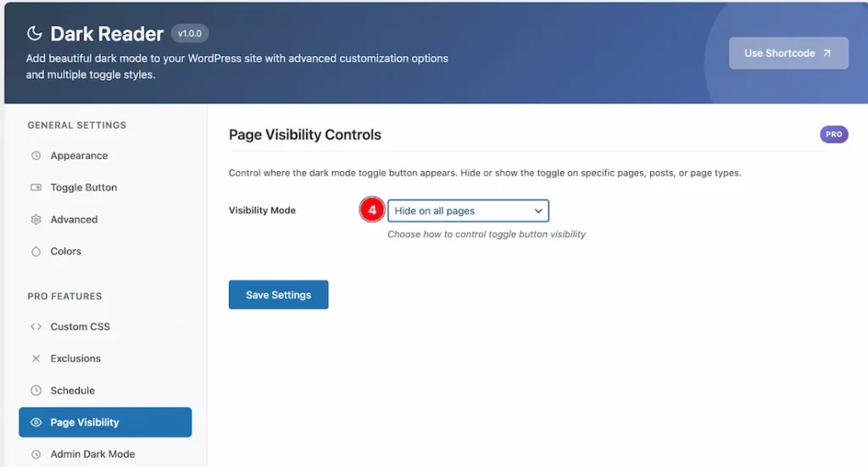Switch to the Schedule tab
This screenshot has width=868, height=467.
[105, 391]
